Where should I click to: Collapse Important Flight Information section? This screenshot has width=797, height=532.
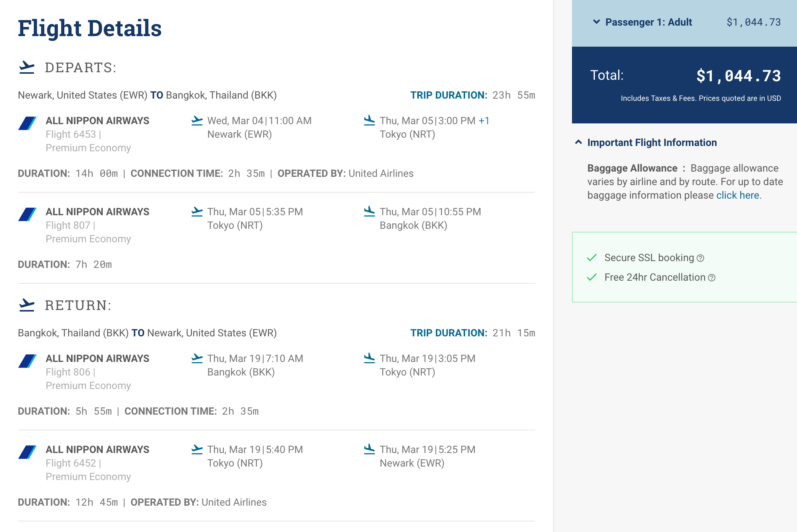pyautogui.click(x=578, y=142)
